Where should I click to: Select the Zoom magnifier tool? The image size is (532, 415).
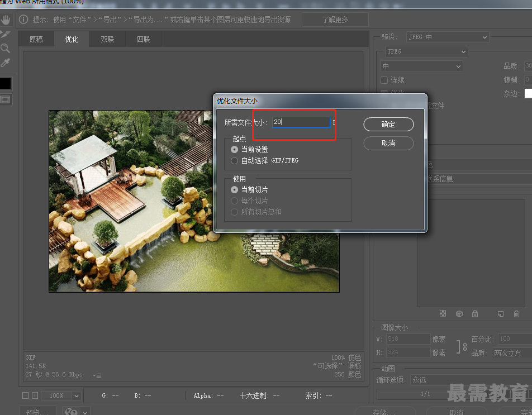(5, 48)
